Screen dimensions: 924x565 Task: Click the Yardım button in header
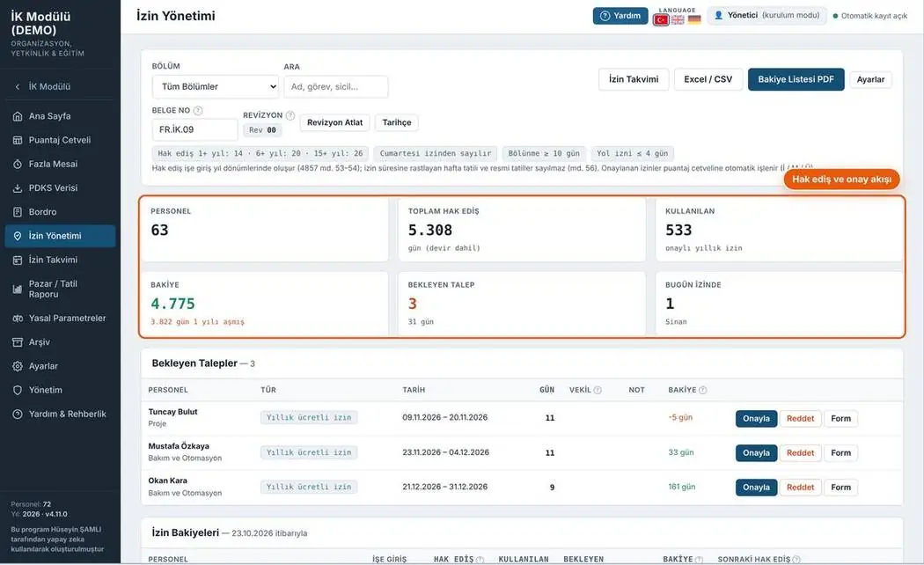point(620,16)
